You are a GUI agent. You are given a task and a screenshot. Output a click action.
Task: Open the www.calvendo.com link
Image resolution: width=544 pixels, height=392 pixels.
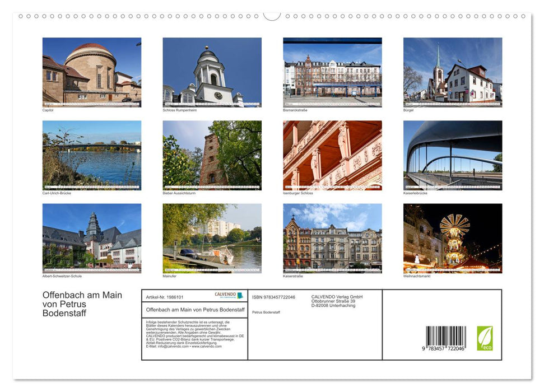206,347
